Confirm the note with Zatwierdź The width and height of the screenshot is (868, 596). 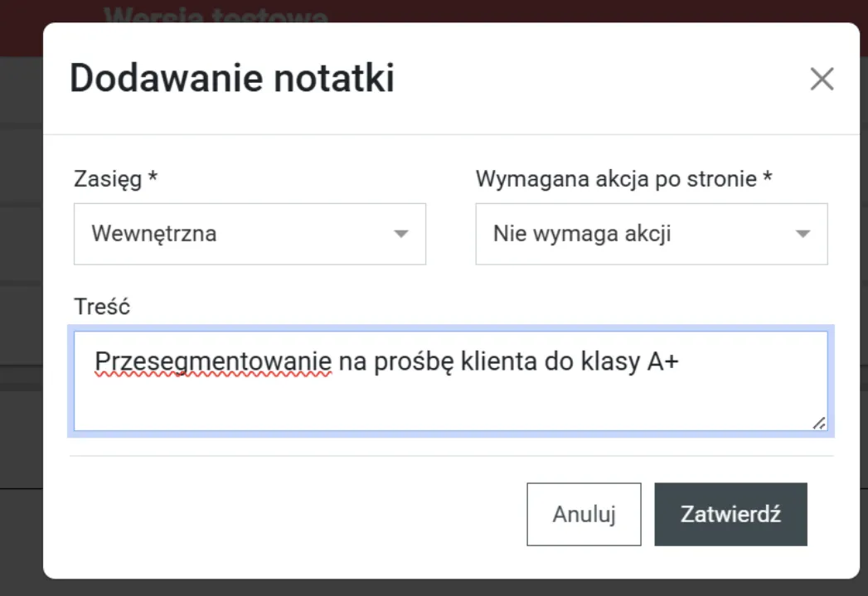click(x=730, y=514)
